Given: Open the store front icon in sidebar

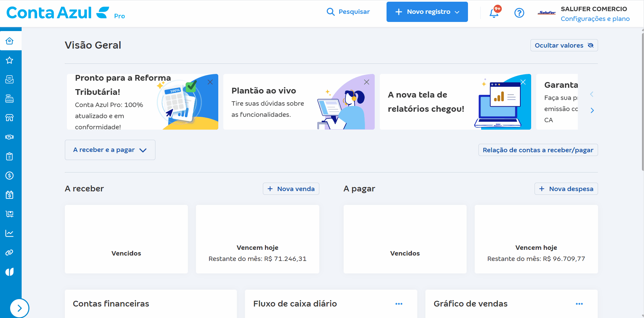Looking at the screenshot, I should tap(9, 118).
